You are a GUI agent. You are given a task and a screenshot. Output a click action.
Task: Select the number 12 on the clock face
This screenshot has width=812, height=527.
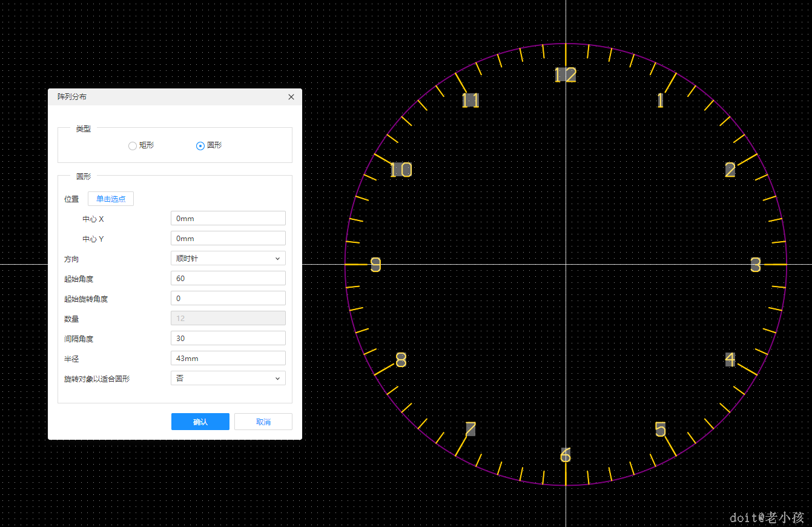pyautogui.click(x=565, y=75)
